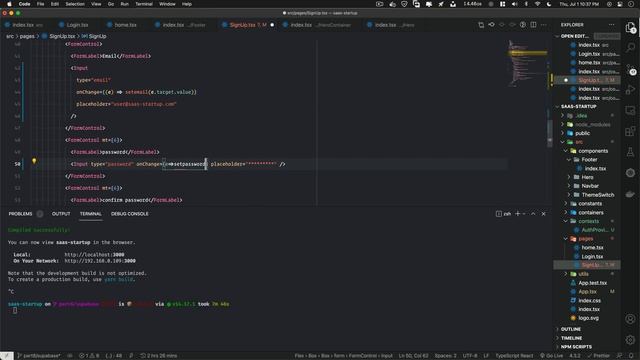The height and width of the screenshot is (360, 640).
Task: Click the macOS Wi-Fi icon in menu bar
Action: point(538,4)
